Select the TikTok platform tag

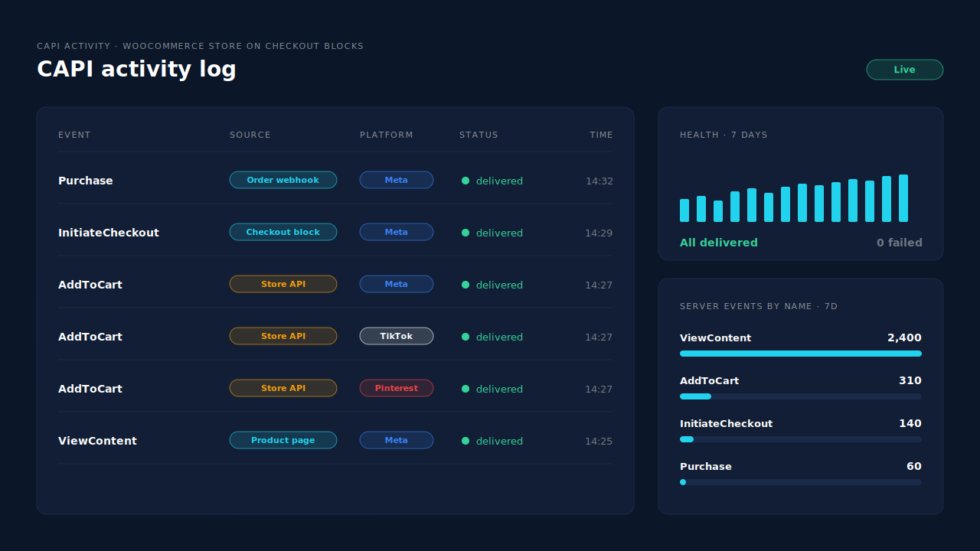[x=397, y=336]
